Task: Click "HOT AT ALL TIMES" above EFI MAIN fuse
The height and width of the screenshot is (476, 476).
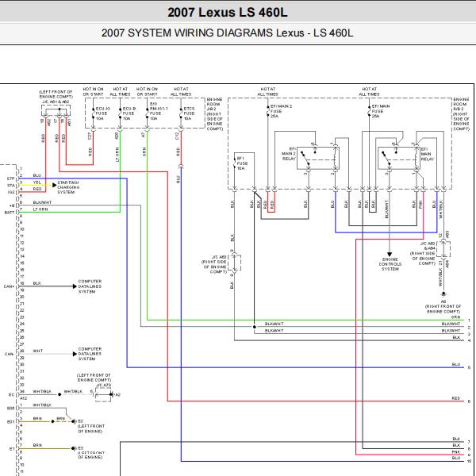Action: coord(369,91)
